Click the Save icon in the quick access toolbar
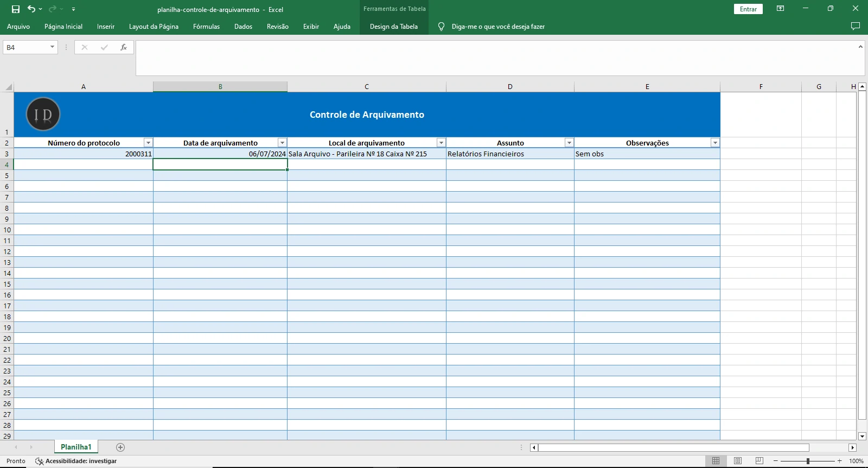The height and width of the screenshot is (468, 868). tap(16, 9)
